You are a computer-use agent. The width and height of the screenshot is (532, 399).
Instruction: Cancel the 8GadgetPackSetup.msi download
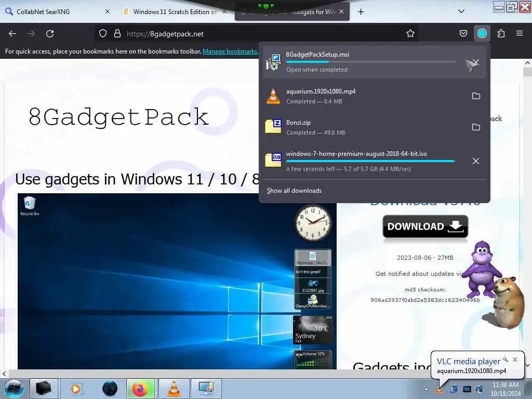point(476,62)
